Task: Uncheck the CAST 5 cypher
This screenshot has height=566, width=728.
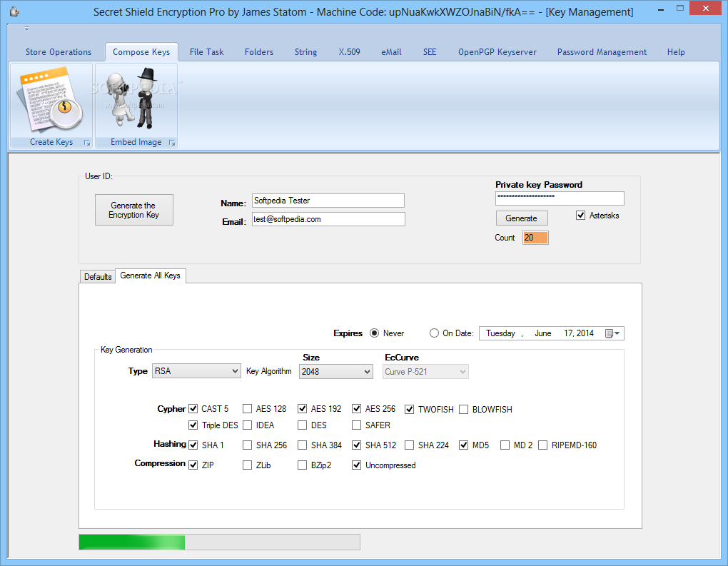Action: 193,409
